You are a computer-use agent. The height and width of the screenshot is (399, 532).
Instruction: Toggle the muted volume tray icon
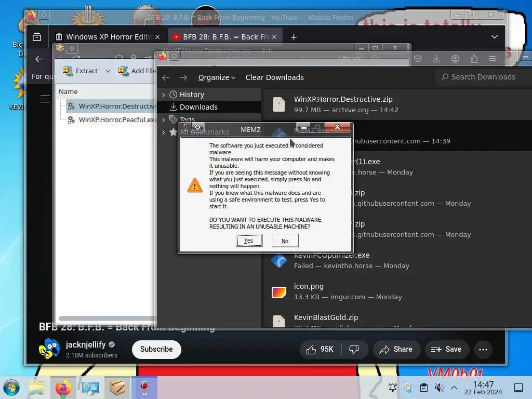tap(439, 388)
